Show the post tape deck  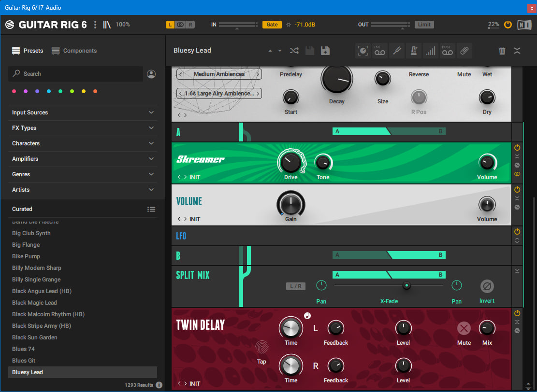(447, 51)
